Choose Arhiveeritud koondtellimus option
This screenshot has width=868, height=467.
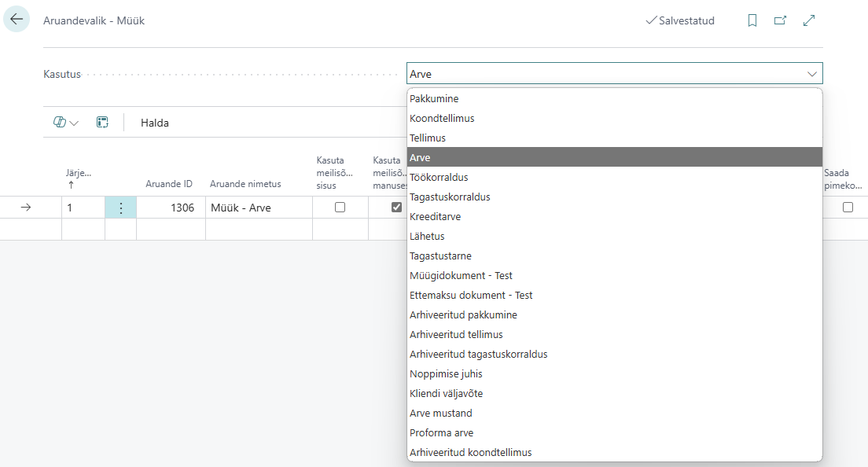tap(615, 452)
